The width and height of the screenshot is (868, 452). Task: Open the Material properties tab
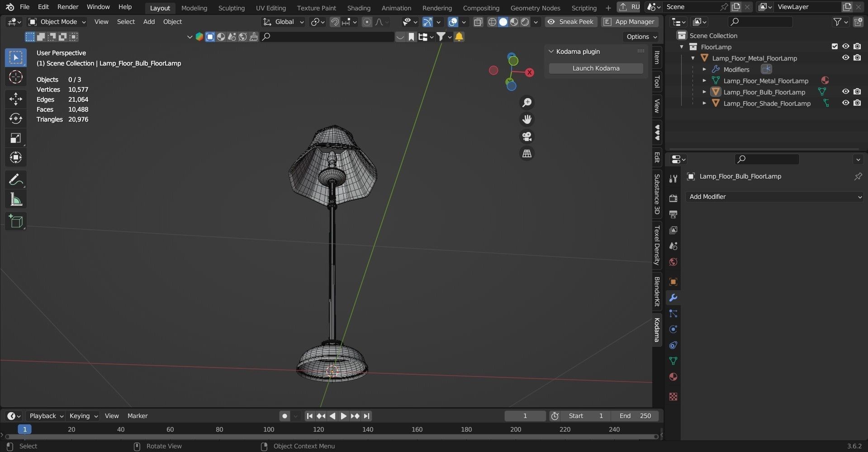[673, 377]
